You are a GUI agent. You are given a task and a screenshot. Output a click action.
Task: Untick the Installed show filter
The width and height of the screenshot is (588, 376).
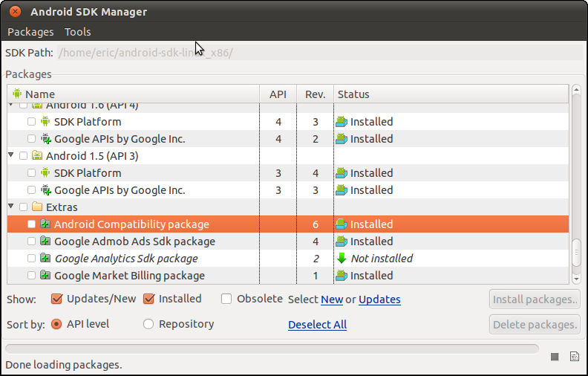tap(149, 299)
